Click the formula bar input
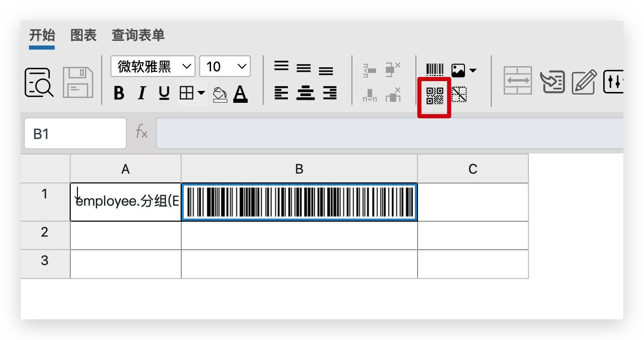 coord(390,134)
